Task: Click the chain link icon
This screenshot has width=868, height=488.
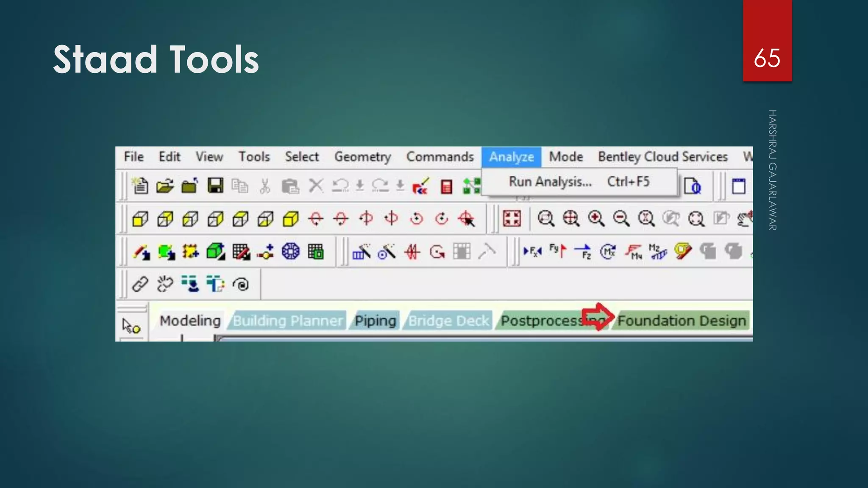Action: pyautogui.click(x=140, y=284)
